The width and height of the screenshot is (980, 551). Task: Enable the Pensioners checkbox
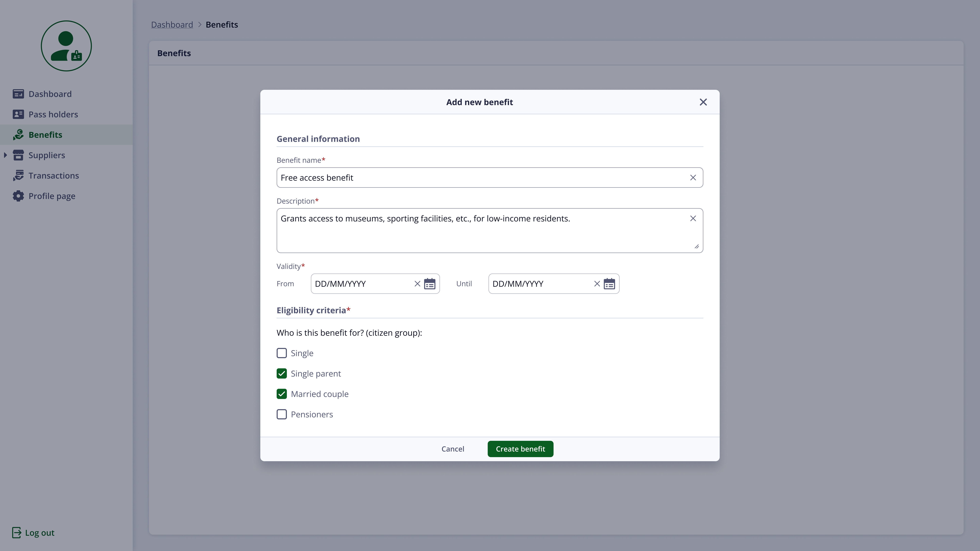coord(282,414)
